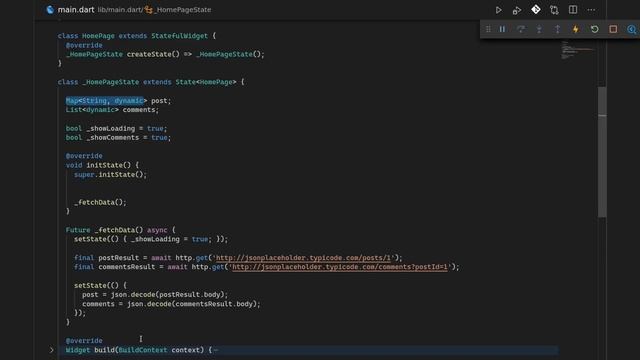Viewport: 640px width, 360px height.
Task: Open the comments?postId=1 URL link
Action: (340, 267)
